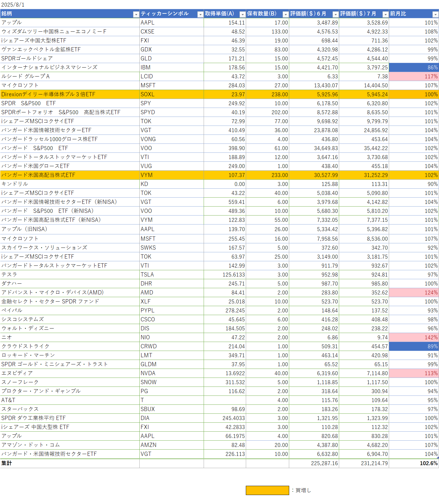Click the 14,404.50 MSFT July value
The width and height of the screenshot is (439, 504).
coord(364,85)
